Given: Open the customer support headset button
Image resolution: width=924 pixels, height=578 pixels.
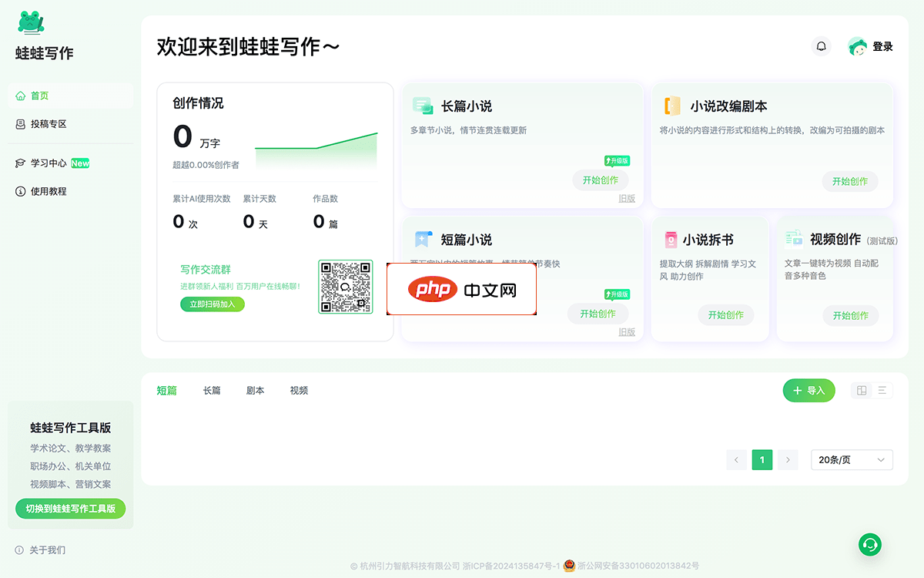Looking at the screenshot, I should pos(870,545).
